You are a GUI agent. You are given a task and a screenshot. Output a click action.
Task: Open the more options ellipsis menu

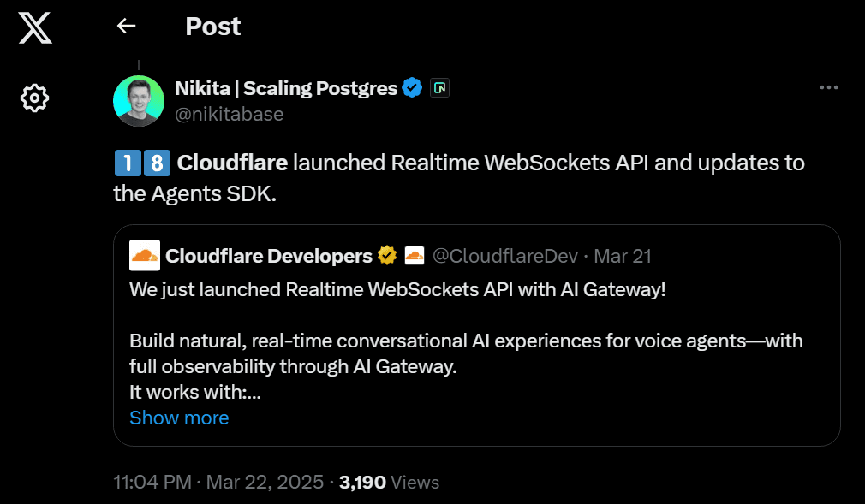coord(828,86)
